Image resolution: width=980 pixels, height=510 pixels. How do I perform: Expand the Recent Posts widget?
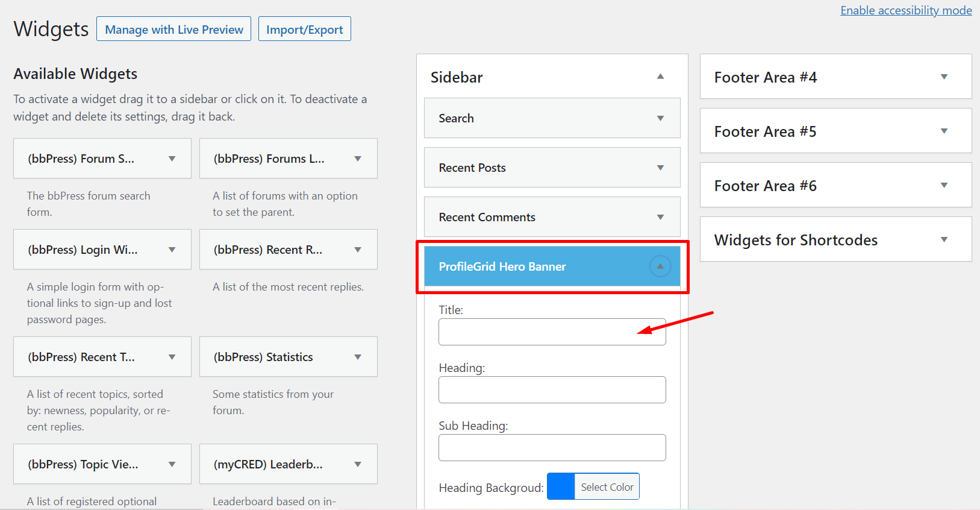[660, 168]
